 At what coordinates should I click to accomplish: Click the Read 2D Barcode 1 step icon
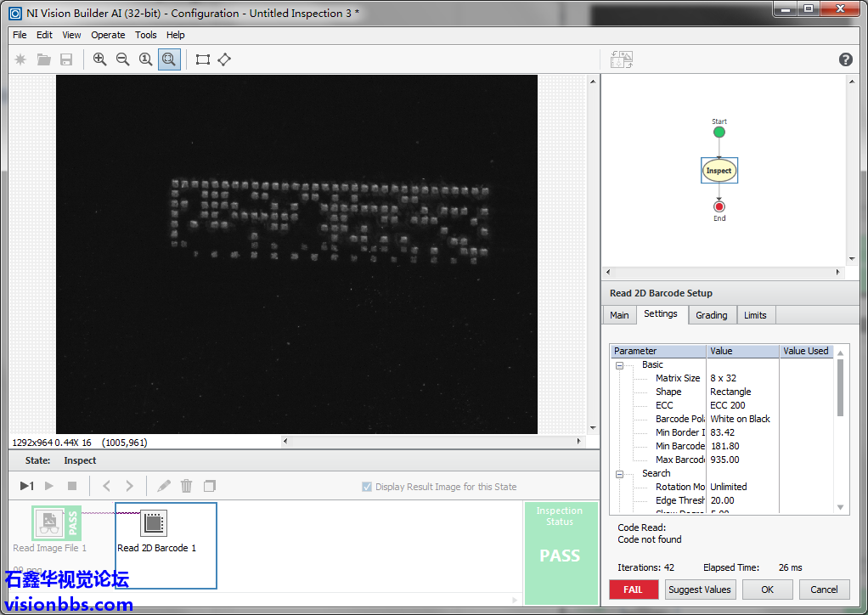coord(154,524)
